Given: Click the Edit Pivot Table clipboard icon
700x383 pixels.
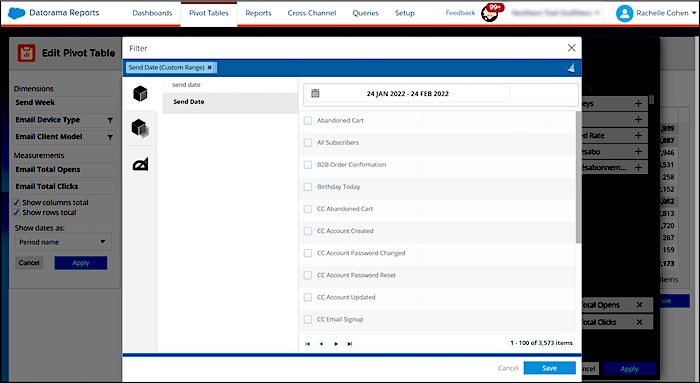Looking at the screenshot, I should pos(26,53).
